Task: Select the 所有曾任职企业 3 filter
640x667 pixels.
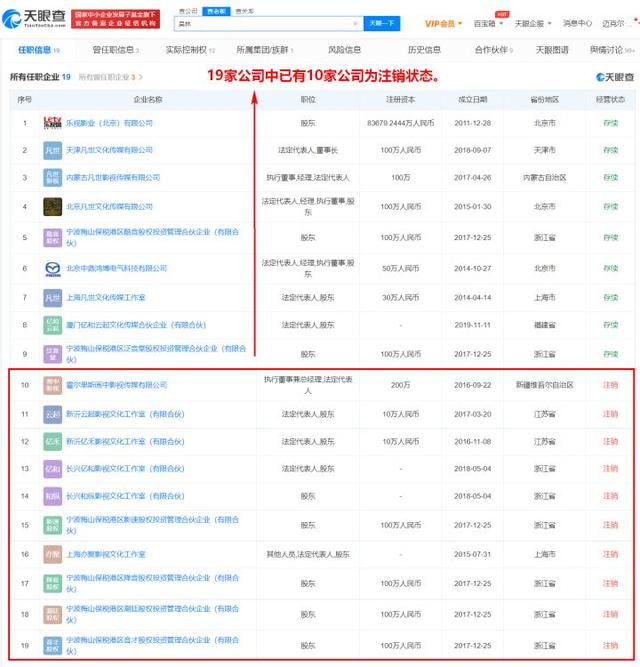Action: pyautogui.click(x=110, y=76)
